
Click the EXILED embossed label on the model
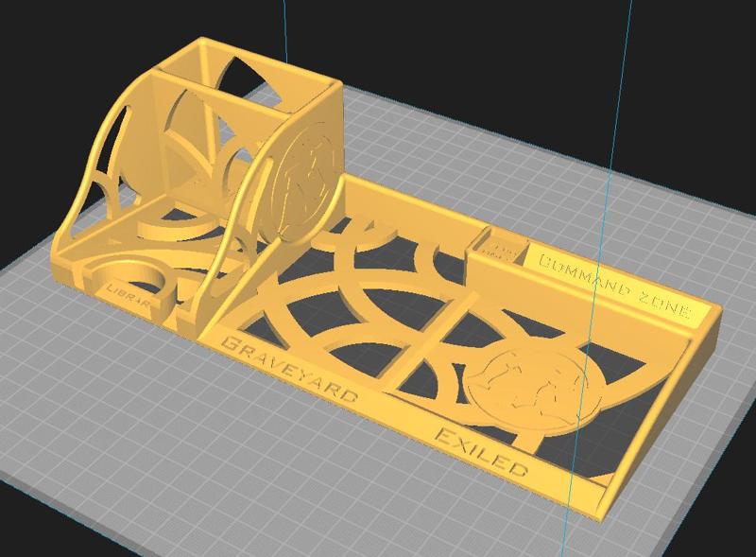(x=481, y=452)
